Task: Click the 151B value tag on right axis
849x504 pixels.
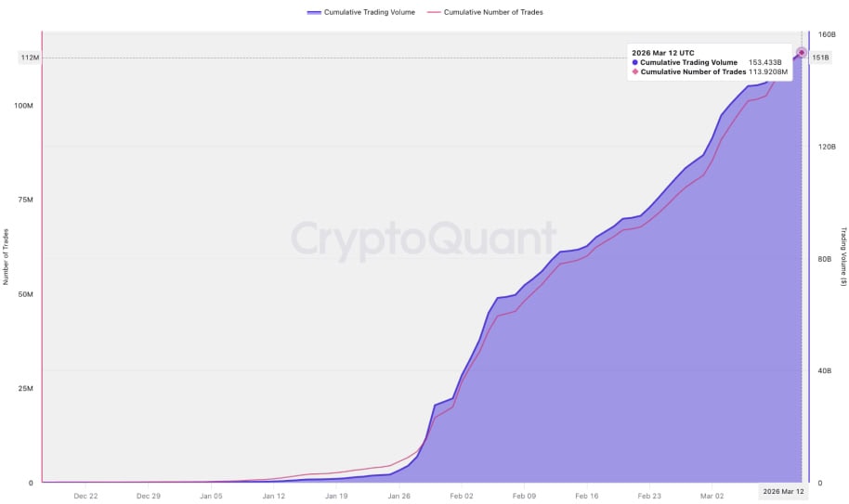Action: (x=821, y=58)
